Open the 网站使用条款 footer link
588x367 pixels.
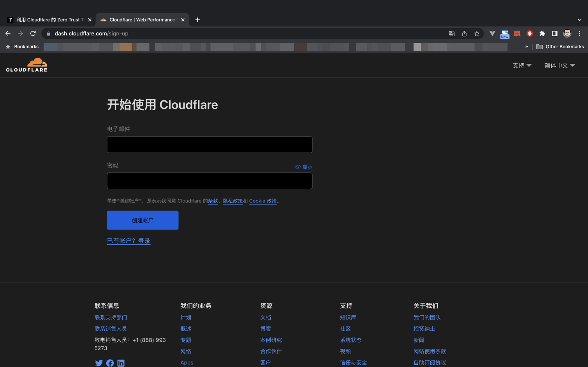coord(430,351)
